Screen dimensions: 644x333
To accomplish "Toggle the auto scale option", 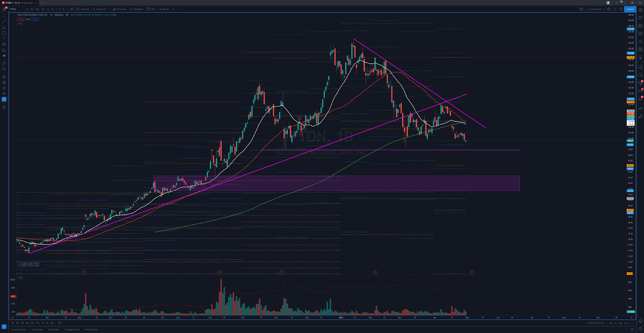I will click(x=626, y=323).
